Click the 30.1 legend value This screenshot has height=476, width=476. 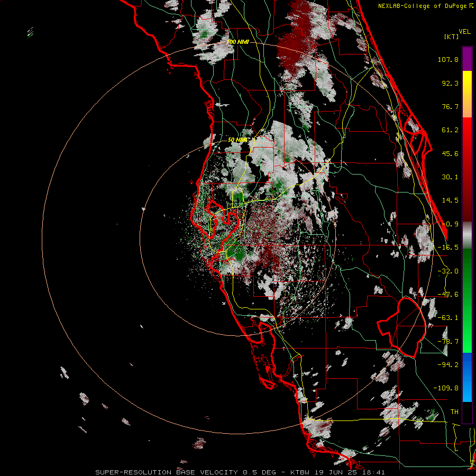click(450, 177)
